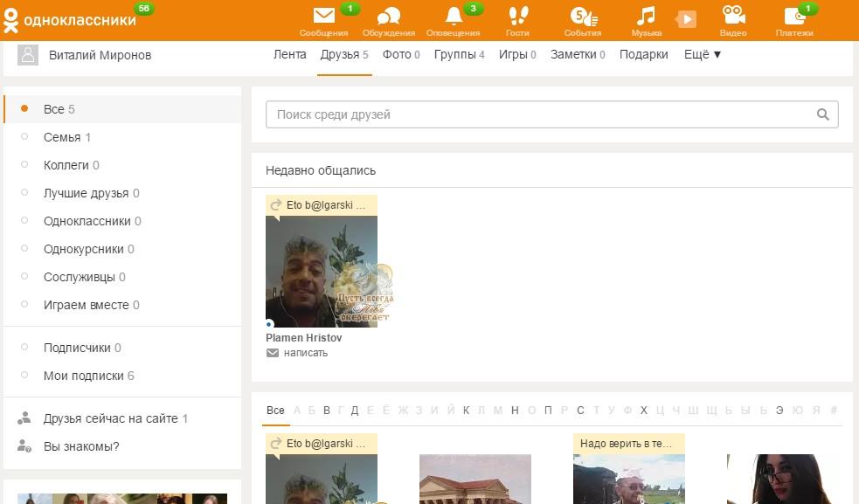Select the Коллеги friends category
The image size is (859, 504).
66,165
